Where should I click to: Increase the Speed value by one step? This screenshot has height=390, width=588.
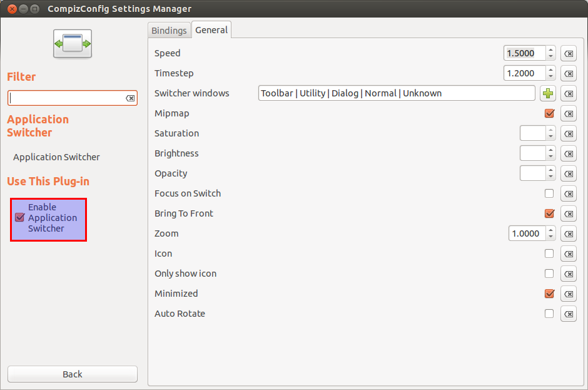pos(550,50)
